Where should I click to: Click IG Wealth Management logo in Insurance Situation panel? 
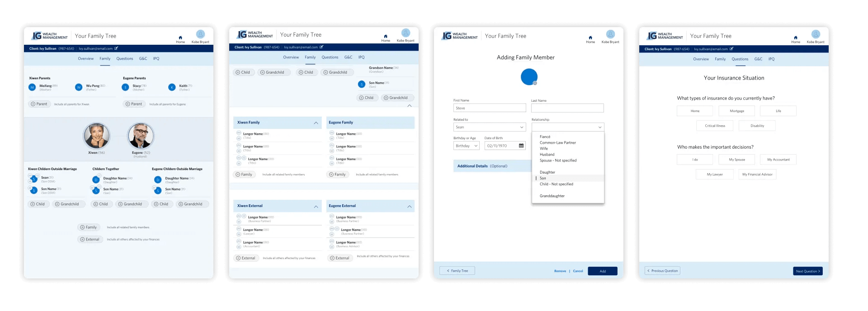pyautogui.click(x=665, y=36)
